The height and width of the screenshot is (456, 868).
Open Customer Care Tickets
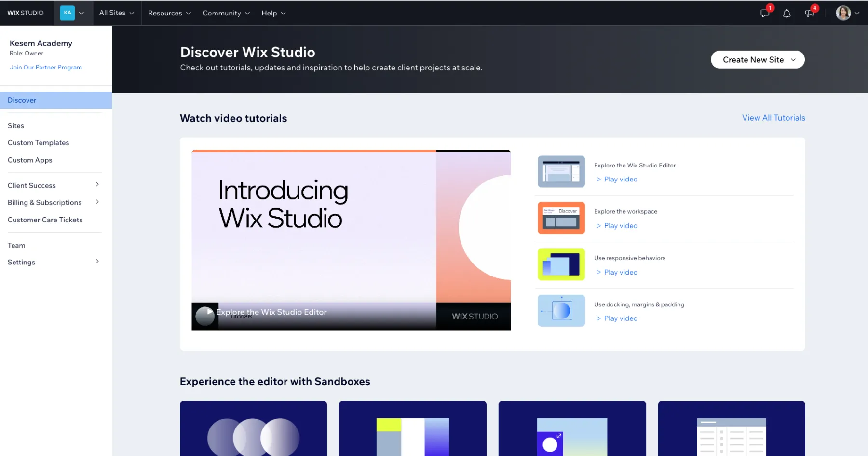(45, 220)
